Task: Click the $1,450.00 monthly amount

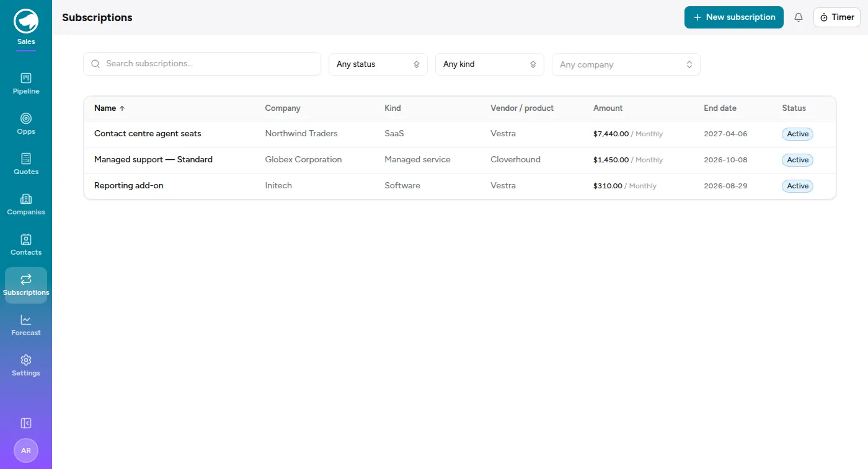Action: point(628,160)
